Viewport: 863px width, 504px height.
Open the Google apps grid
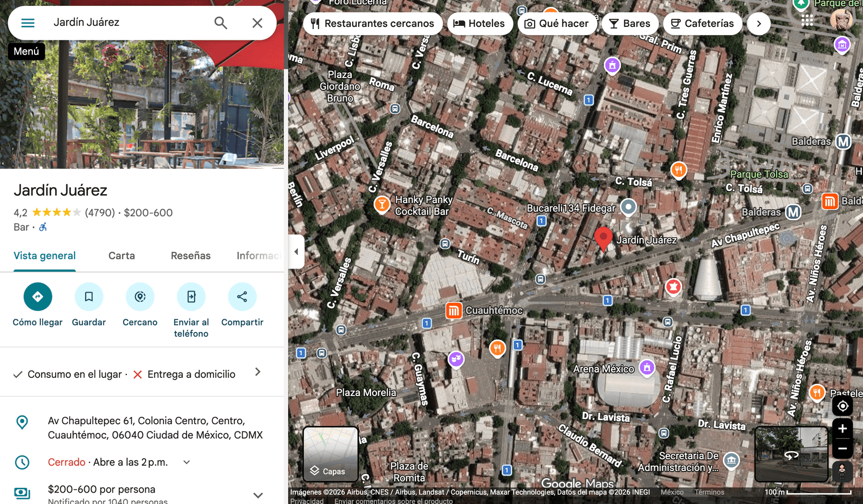(807, 20)
